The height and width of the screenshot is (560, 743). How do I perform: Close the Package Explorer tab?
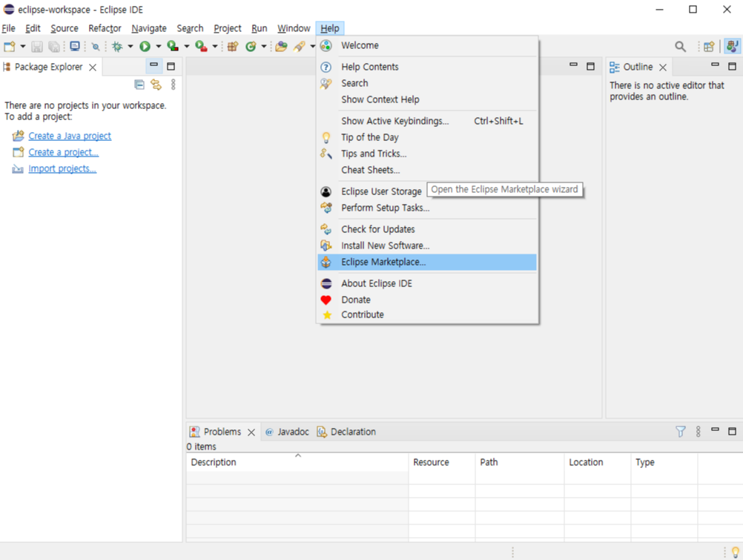click(x=93, y=67)
